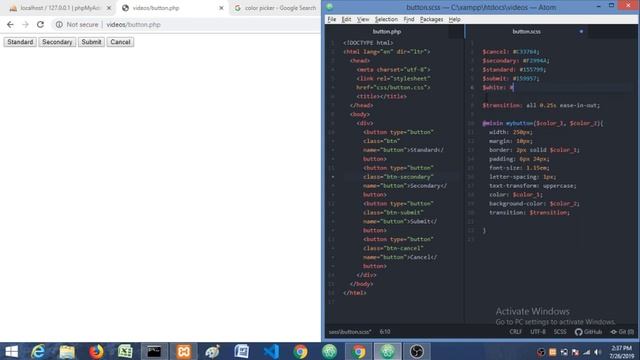Open the paint palette app in the taskbar

point(213,351)
